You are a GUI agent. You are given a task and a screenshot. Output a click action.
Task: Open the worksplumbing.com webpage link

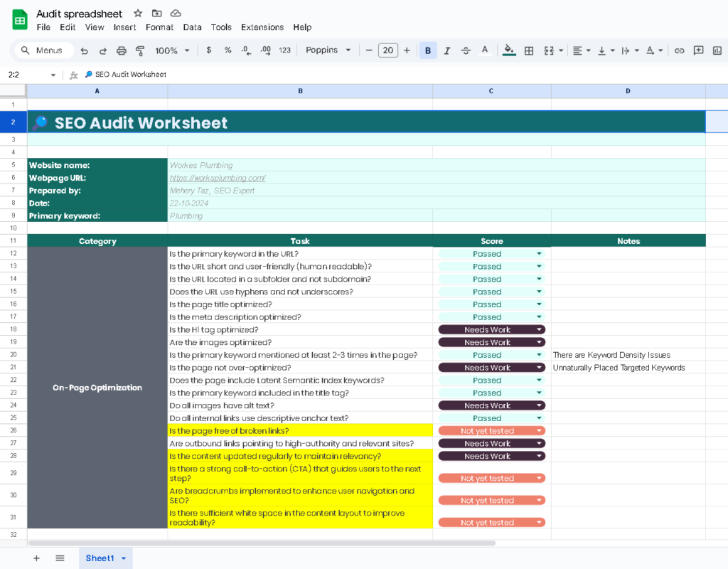pos(218,178)
